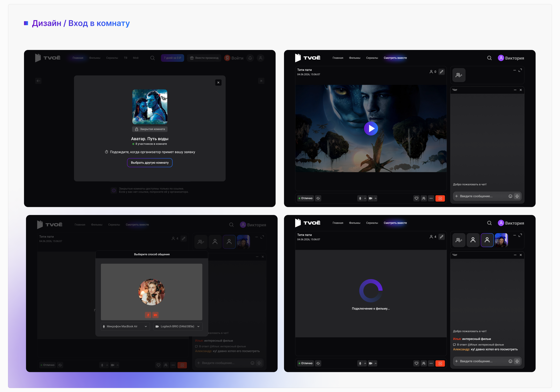Click three-dots more icon in Подключение к фильму screen

(431, 363)
